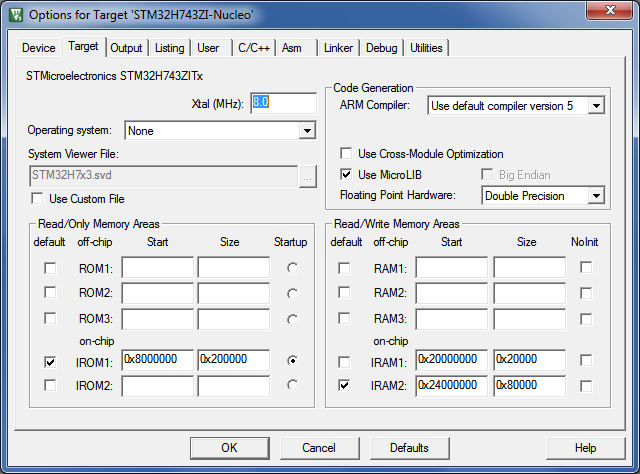
Task: Select the Target tab
Action: click(x=83, y=47)
